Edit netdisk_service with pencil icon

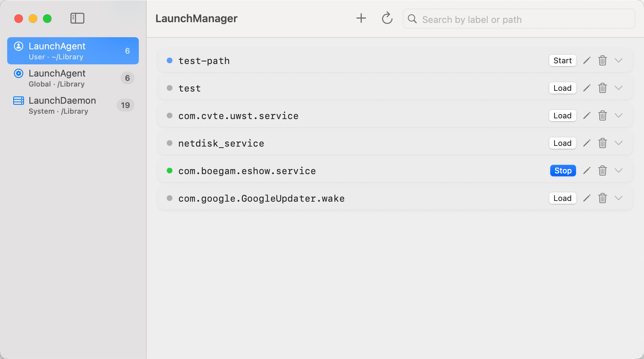pyautogui.click(x=586, y=143)
